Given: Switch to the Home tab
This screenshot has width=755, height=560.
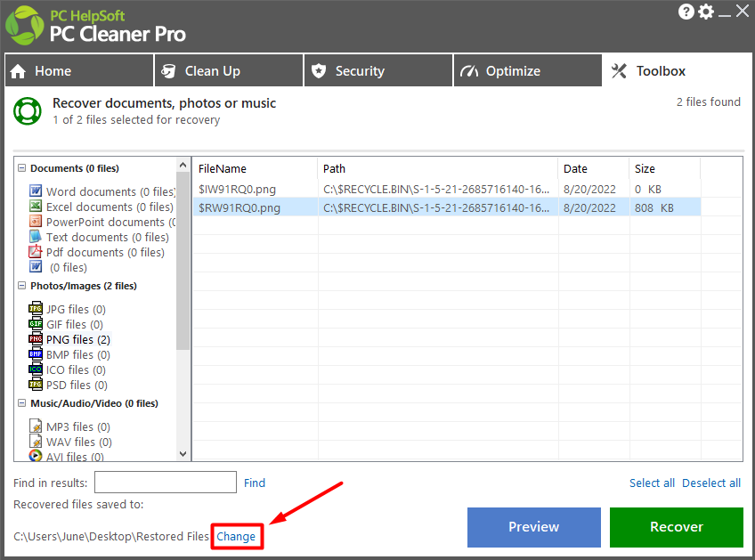Looking at the screenshot, I should pos(79,71).
